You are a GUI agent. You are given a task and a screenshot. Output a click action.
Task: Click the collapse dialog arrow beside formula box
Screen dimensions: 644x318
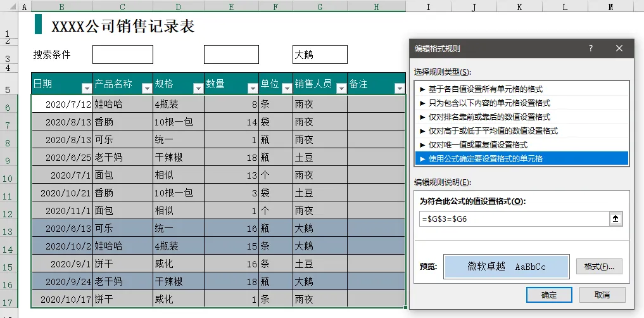coord(616,219)
